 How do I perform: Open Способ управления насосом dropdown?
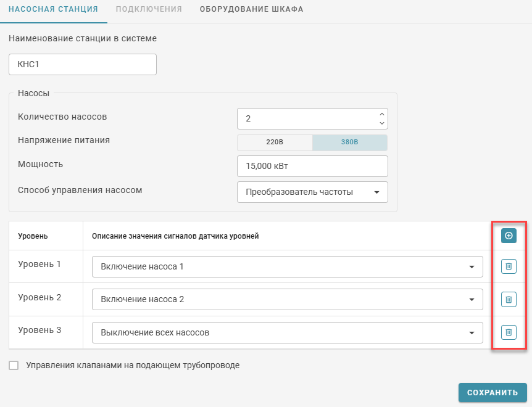click(x=312, y=192)
